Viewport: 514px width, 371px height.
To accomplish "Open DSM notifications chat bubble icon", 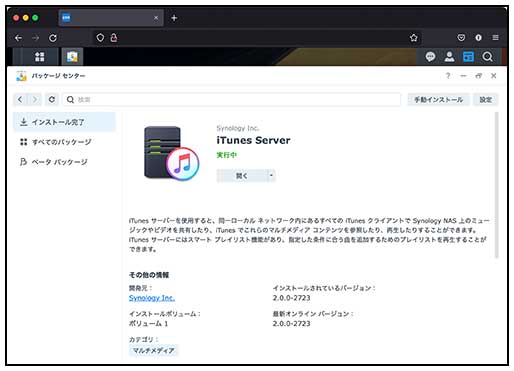I will click(x=430, y=57).
